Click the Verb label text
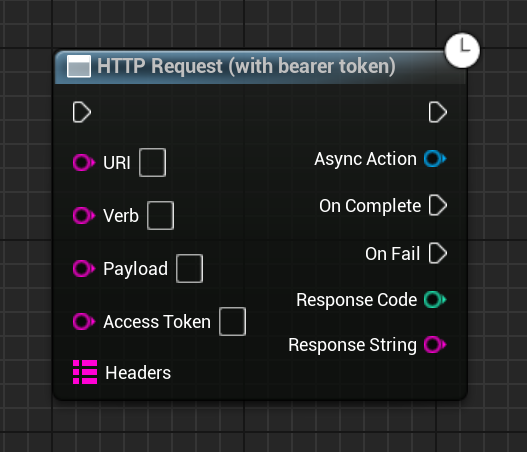The width and height of the screenshot is (527, 452). (x=121, y=215)
